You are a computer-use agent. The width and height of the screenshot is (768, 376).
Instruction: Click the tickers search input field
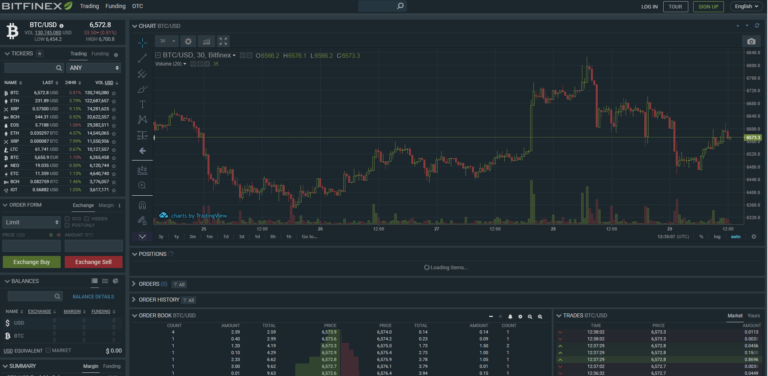click(x=33, y=68)
